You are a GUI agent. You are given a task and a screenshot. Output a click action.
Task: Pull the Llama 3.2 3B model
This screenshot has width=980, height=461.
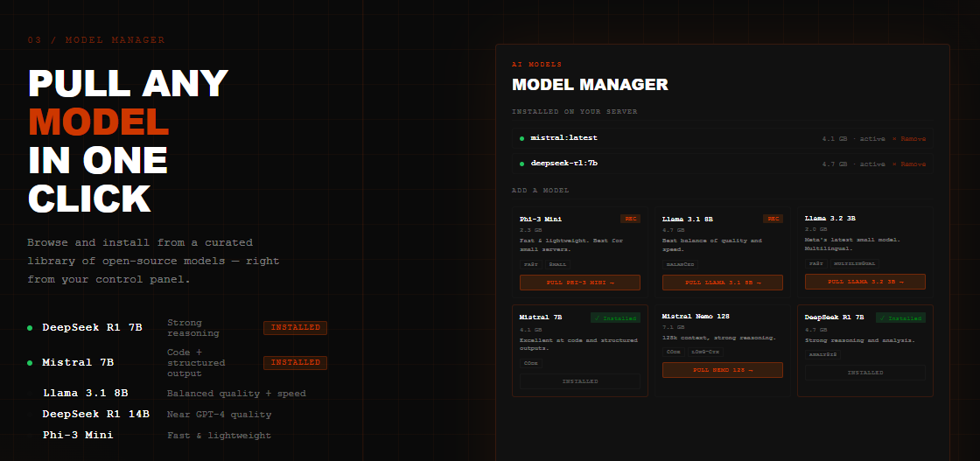point(865,282)
